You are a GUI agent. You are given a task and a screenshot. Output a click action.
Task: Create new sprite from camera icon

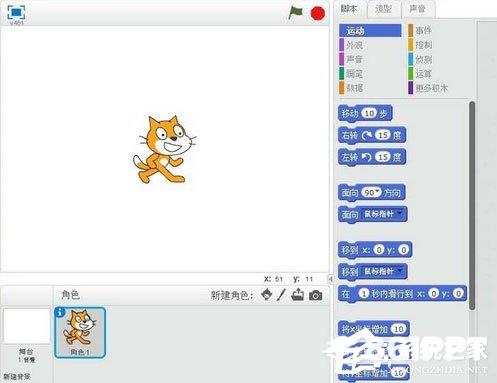tap(315, 295)
